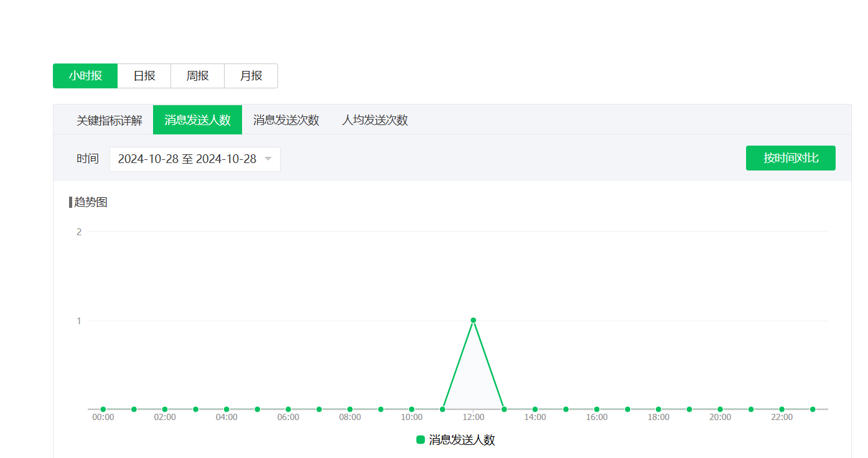Select the data point at 22:00
Screen dimensions: 868x458
click(782, 409)
